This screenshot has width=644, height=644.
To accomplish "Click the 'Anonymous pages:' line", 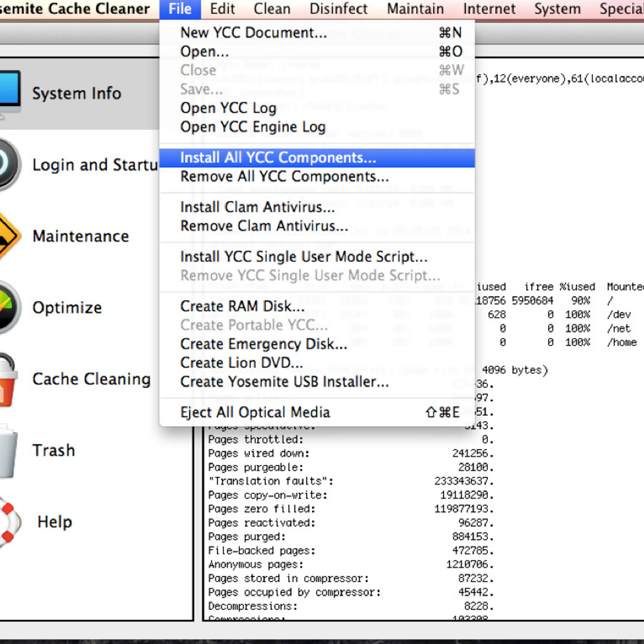I will (x=351, y=565).
